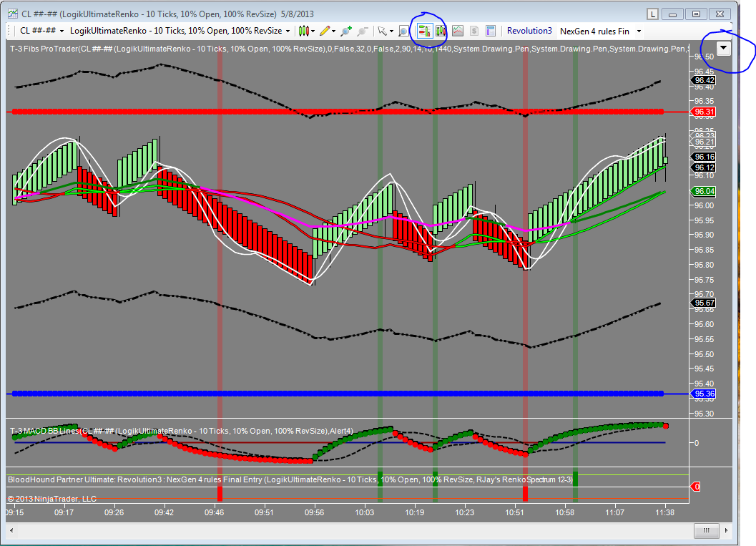Click the right scroll arrow of the chart
The width and height of the screenshot is (756, 546).
(727, 530)
